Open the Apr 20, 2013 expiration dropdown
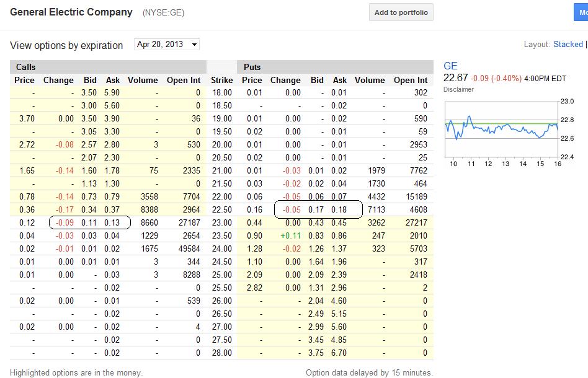 coord(166,44)
